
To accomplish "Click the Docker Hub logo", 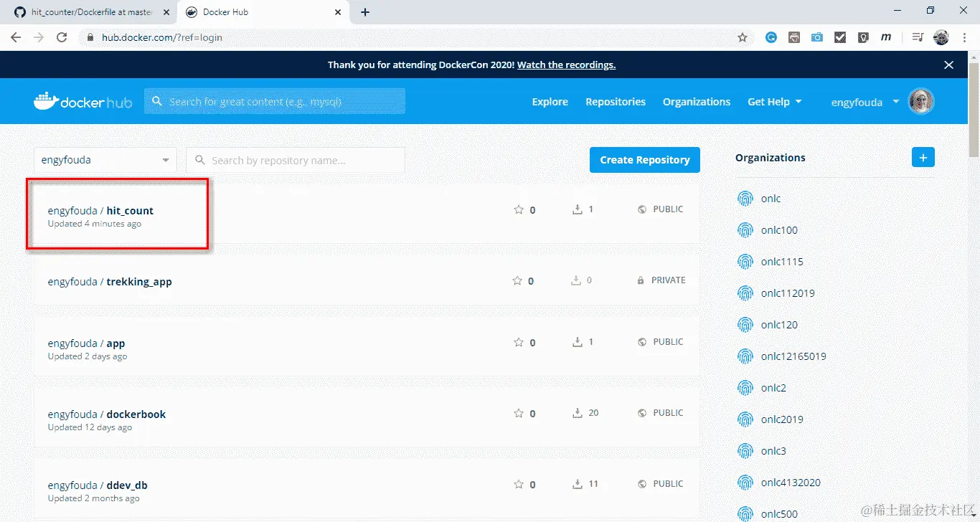I will (x=82, y=101).
